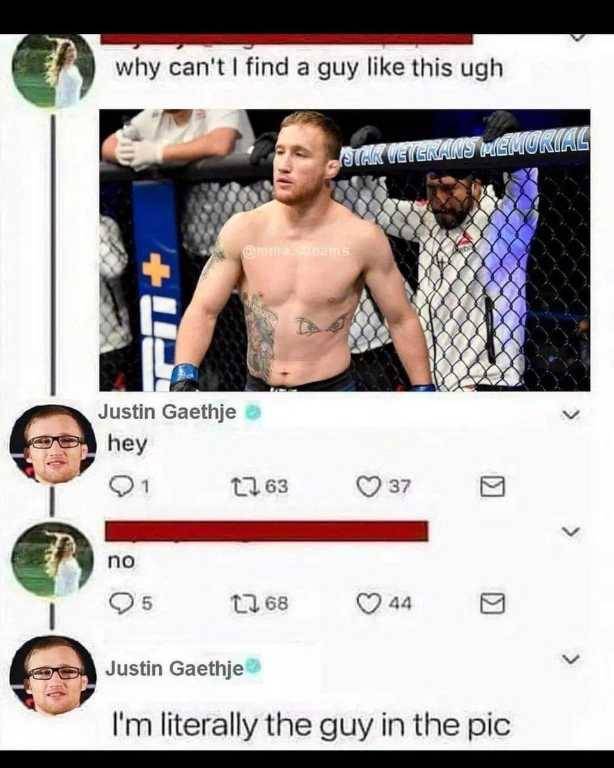Share "hey" tweet via direct message envelope
The width and height of the screenshot is (614, 768).
click(492, 486)
